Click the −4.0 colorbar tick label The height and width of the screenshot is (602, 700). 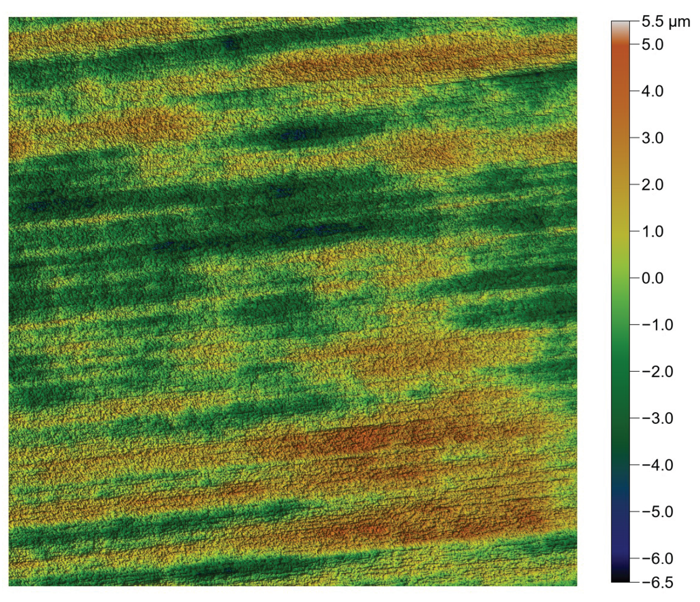coord(657,465)
